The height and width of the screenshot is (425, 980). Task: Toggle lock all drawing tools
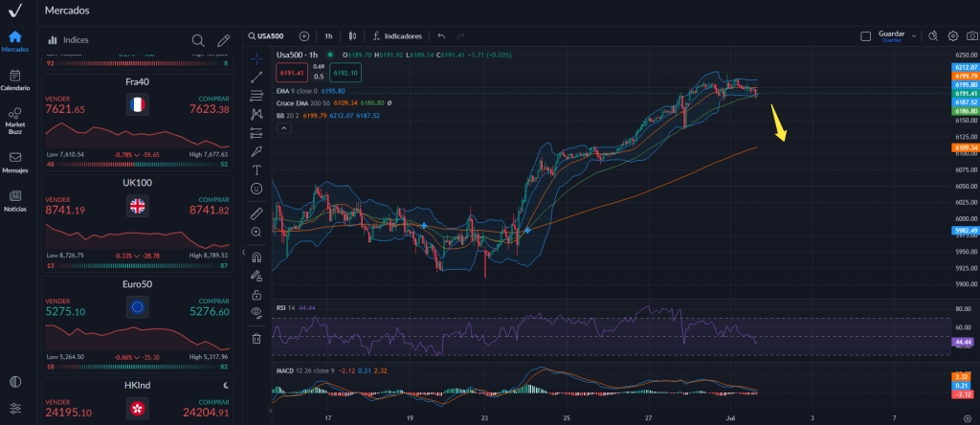(x=256, y=294)
